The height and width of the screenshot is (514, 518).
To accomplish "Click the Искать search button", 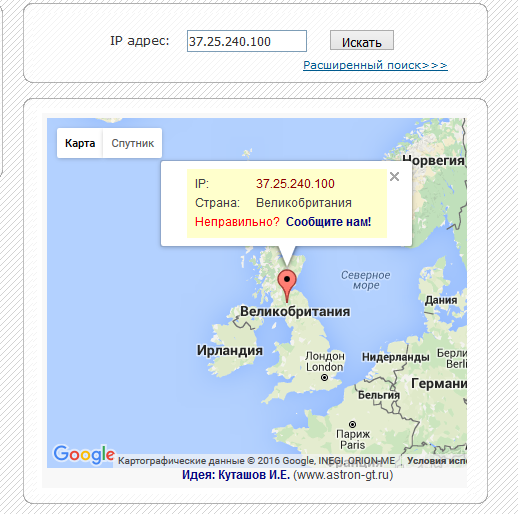I will [362, 40].
